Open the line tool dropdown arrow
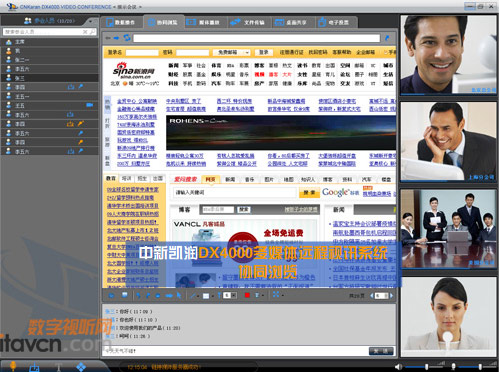This screenshot has width=500, height=372. click(x=198, y=296)
